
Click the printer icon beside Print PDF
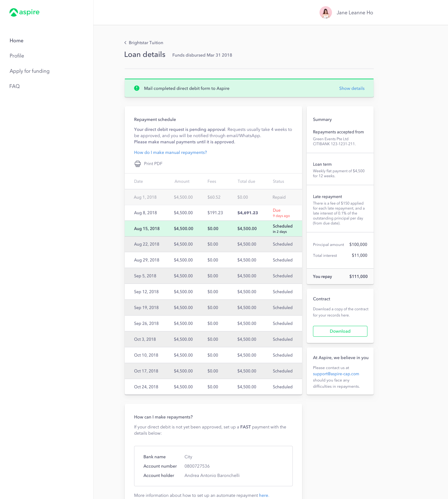[138, 164]
